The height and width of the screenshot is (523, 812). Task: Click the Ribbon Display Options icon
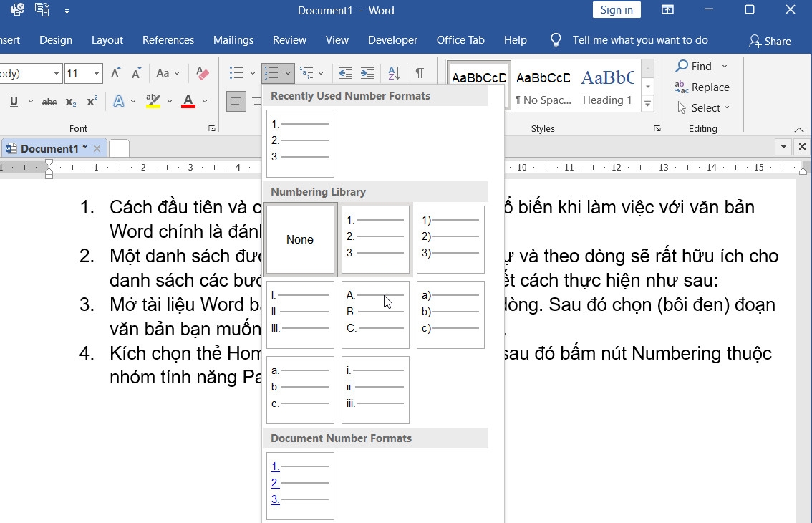[x=667, y=9]
